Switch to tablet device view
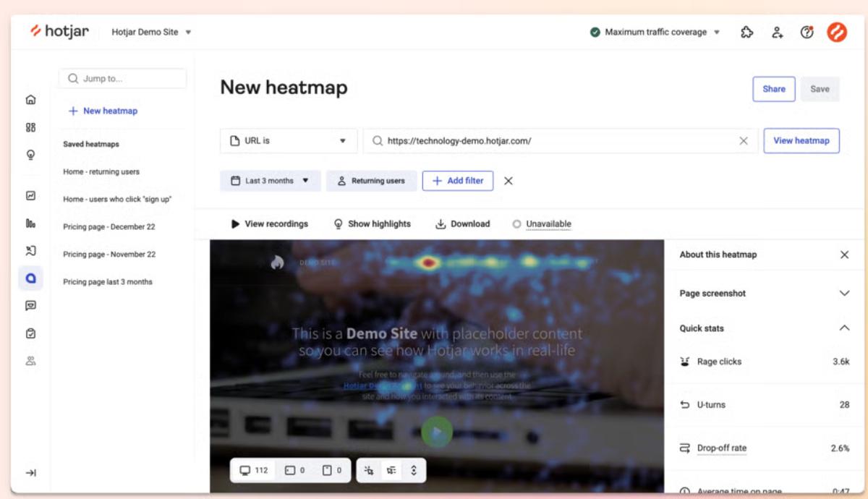Image resolution: width=868 pixels, height=499 pixels. (294, 470)
